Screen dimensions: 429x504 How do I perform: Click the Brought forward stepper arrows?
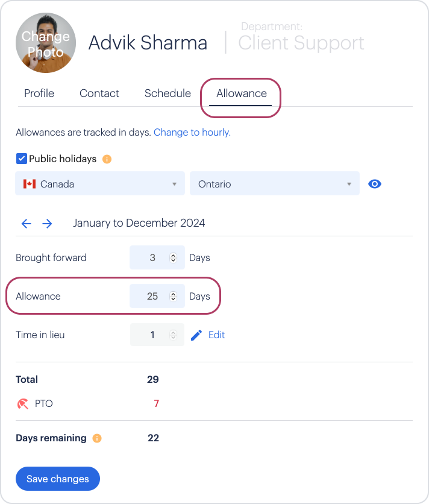tap(174, 258)
